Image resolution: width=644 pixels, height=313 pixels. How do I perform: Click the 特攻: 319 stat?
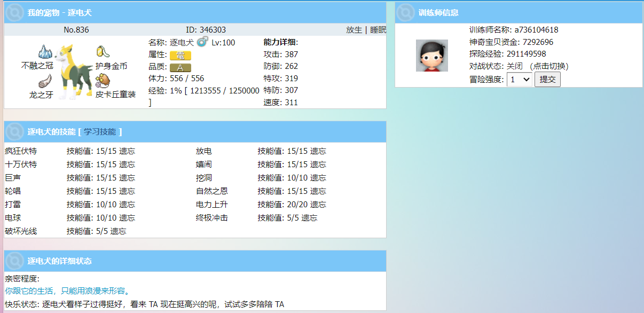coord(281,79)
